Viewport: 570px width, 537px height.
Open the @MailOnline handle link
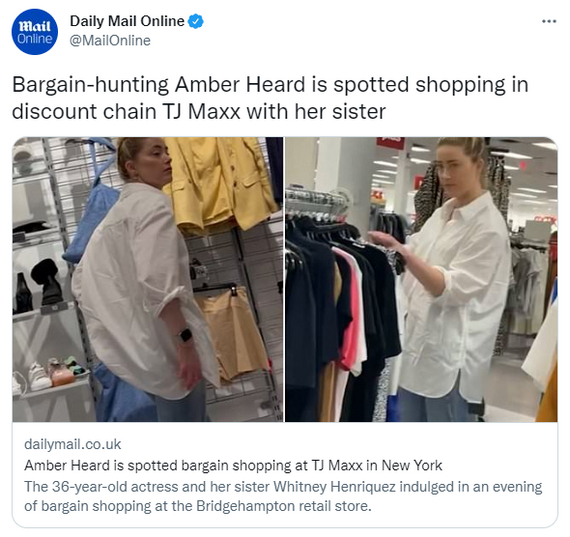point(110,40)
